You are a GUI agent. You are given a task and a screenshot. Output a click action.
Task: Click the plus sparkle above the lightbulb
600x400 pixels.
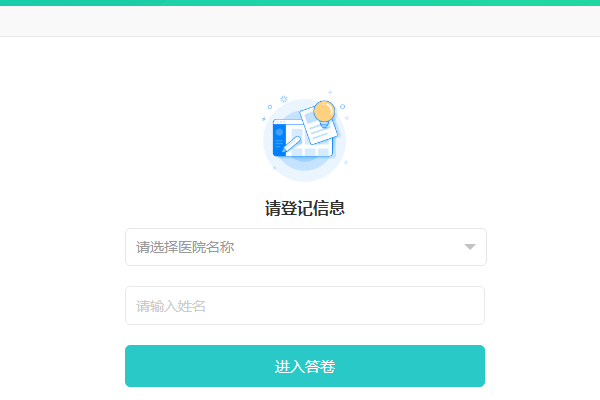point(330,92)
